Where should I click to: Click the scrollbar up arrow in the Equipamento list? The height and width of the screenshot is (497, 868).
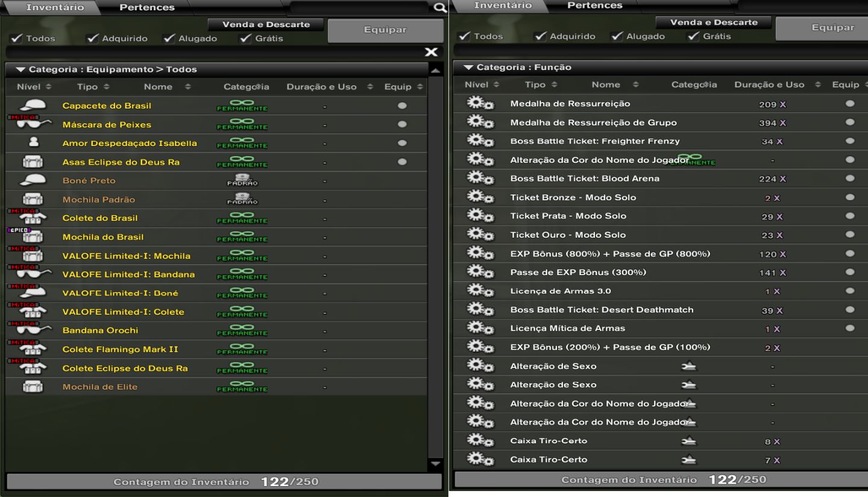[x=435, y=71]
